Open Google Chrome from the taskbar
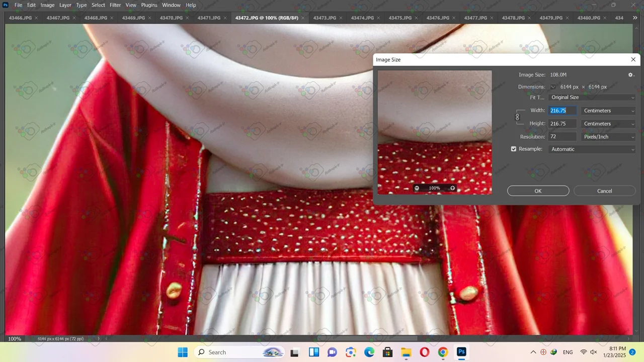 (x=443, y=352)
